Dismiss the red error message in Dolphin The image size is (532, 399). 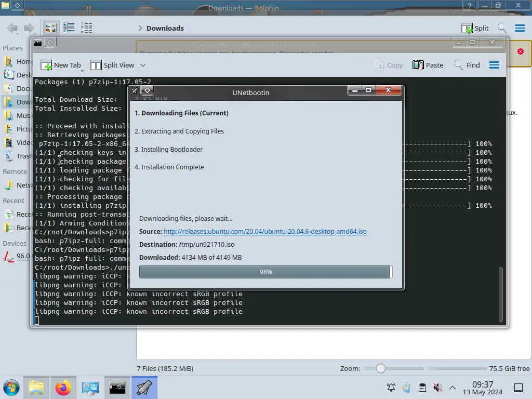pos(521,51)
